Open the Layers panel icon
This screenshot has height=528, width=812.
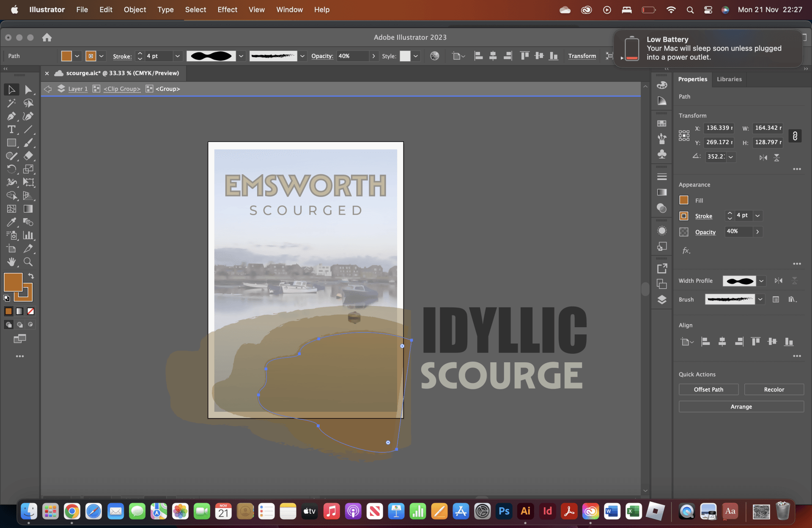click(662, 300)
